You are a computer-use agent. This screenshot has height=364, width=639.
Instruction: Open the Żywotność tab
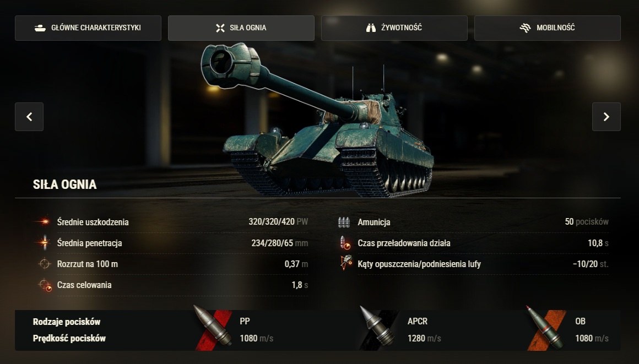coord(394,28)
